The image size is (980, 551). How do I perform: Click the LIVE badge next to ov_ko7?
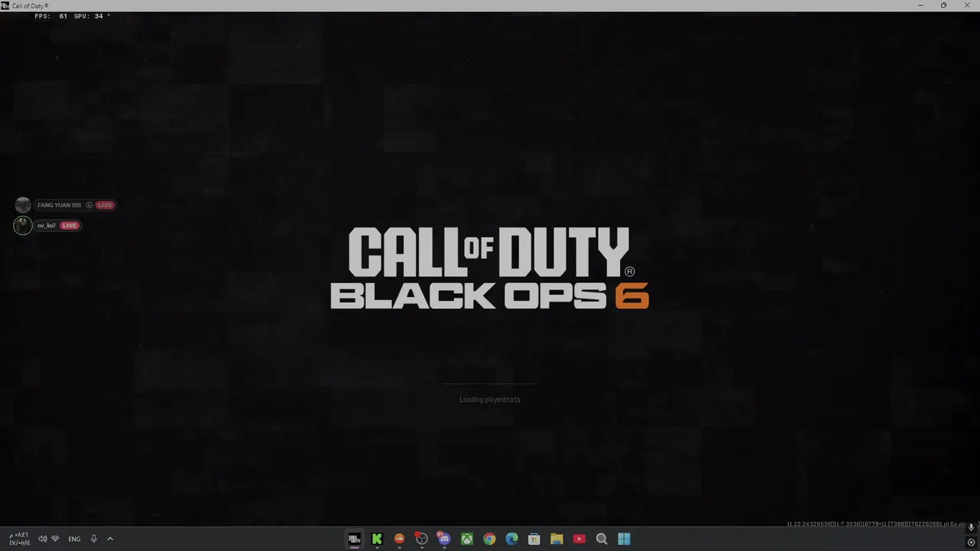pyautogui.click(x=70, y=226)
